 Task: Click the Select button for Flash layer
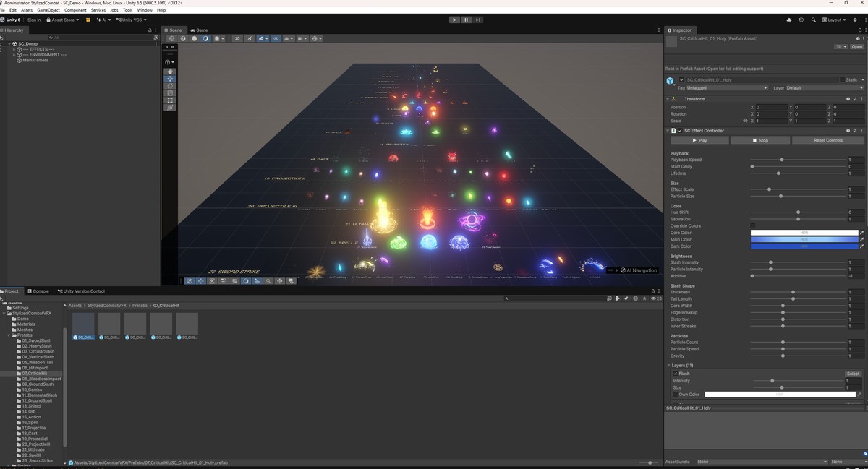point(854,374)
